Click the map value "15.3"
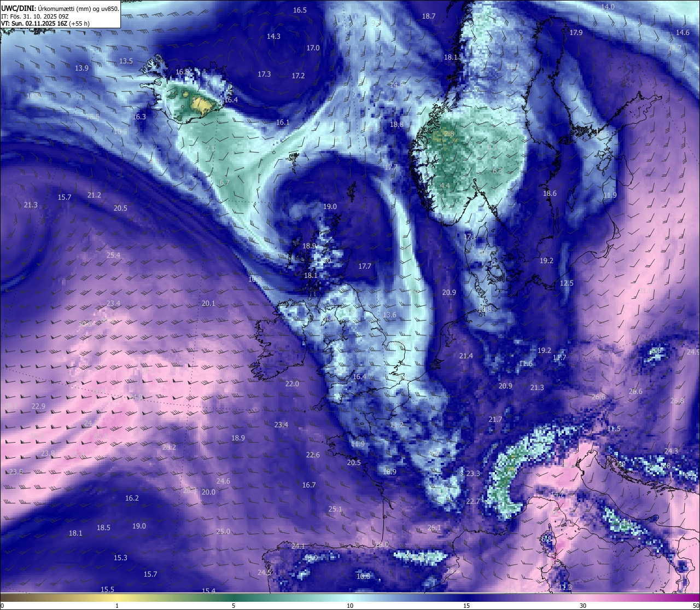Viewport: 700px width, 610px height. (120, 558)
